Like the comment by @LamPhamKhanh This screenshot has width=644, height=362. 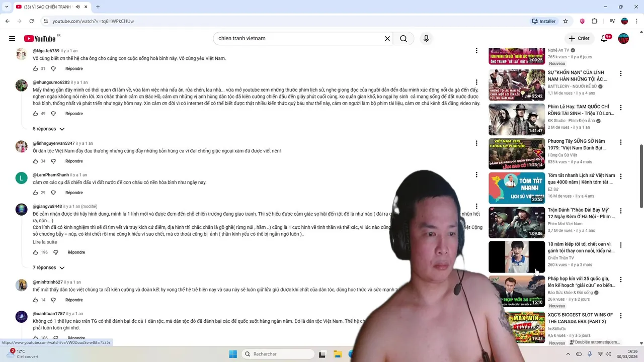35,193
